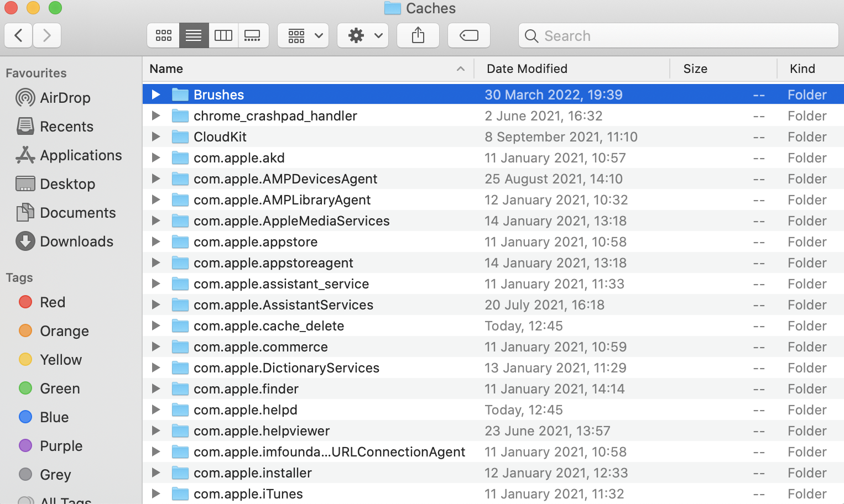The width and height of the screenshot is (844, 504).
Task: Select the com.apple.DictionaryServices row
Action: (493, 368)
